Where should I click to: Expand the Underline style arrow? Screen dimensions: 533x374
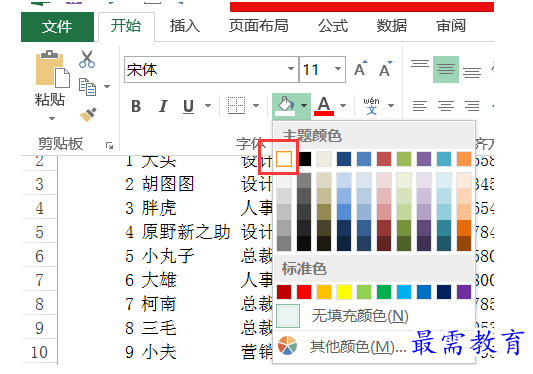pos(208,106)
